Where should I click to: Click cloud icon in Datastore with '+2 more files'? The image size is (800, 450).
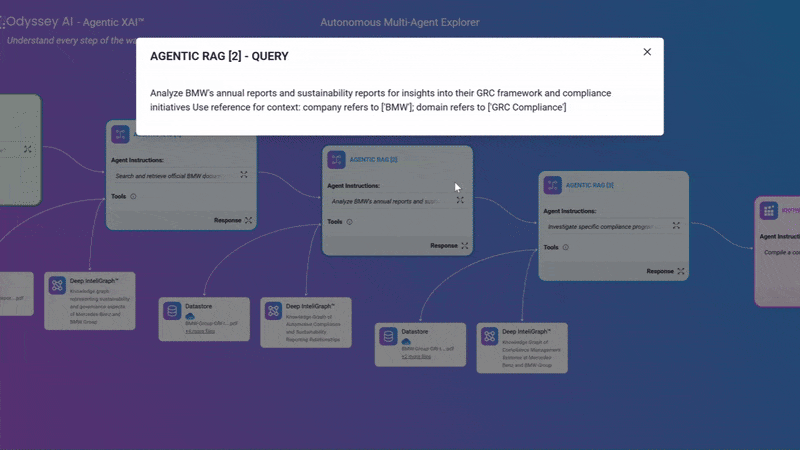point(406,342)
